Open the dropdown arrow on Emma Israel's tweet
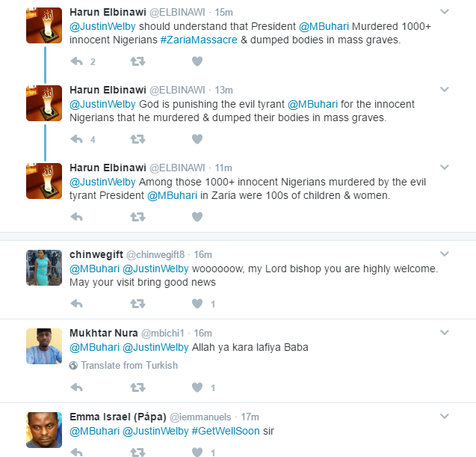 click(445, 416)
